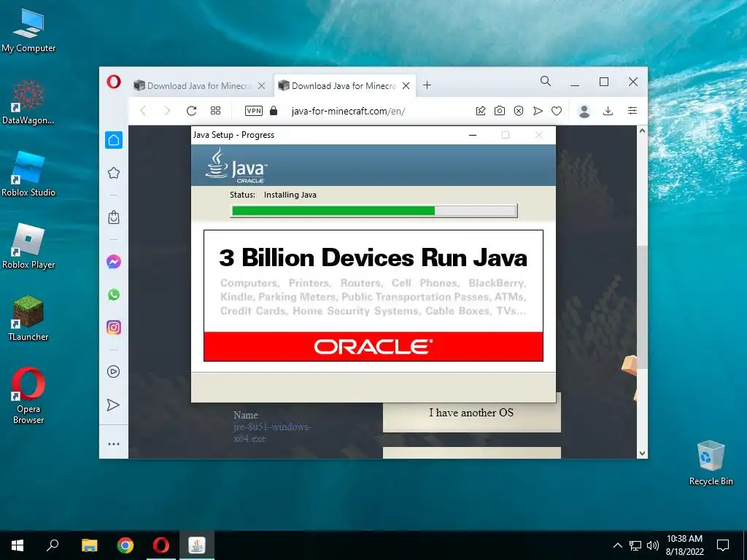The width and height of the screenshot is (747, 560).
Task: Select the second Download Java for Minecraft tab
Action: [x=343, y=86]
